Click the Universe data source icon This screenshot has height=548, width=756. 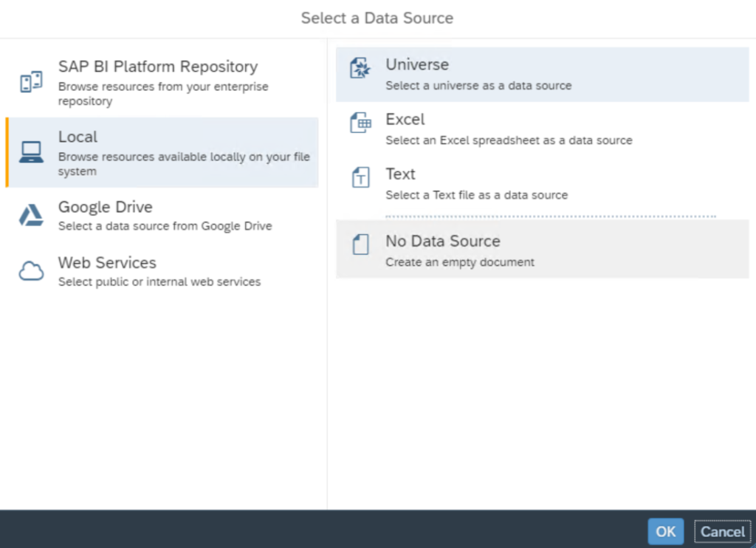point(360,68)
